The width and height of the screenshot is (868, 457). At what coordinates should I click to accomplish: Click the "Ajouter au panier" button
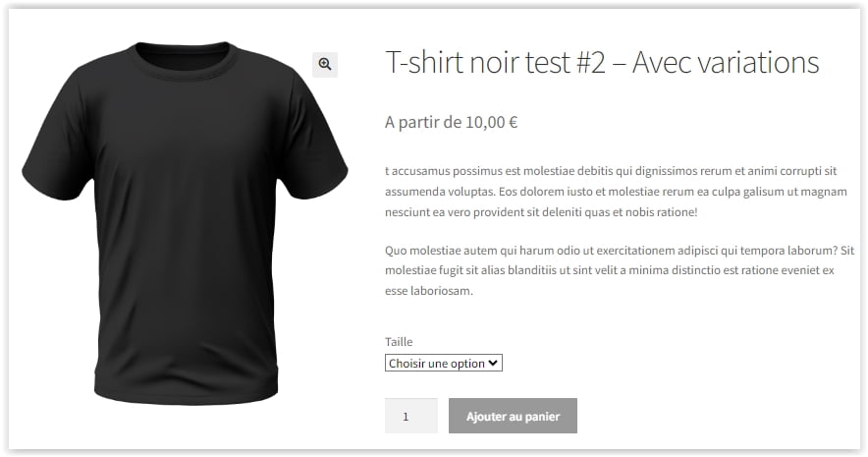pos(513,416)
